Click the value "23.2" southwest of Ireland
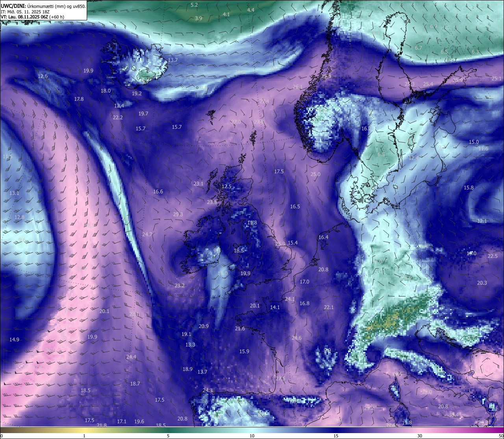Image resolution: width=504 pixels, height=439 pixels. (x=180, y=285)
